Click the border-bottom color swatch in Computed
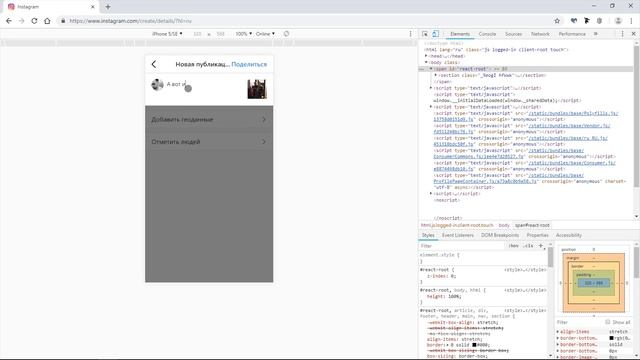 pos(611,338)
